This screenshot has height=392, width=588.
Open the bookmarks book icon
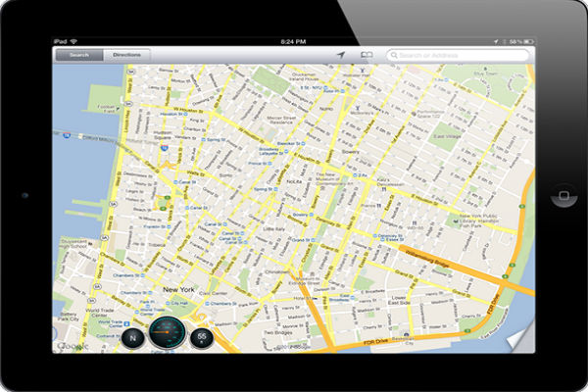[367, 56]
